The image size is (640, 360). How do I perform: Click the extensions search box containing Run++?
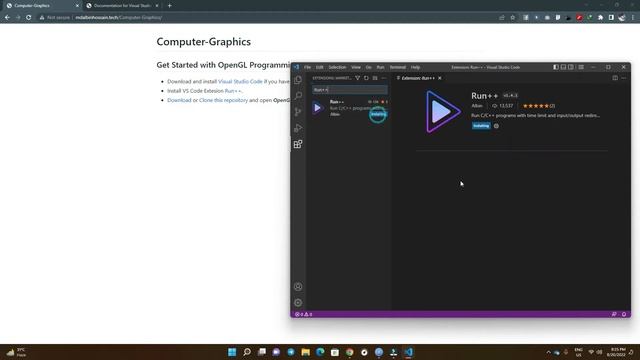point(350,90)
